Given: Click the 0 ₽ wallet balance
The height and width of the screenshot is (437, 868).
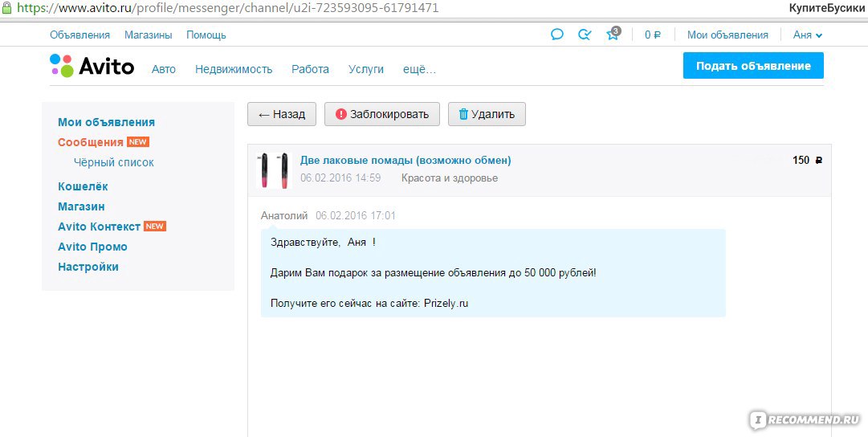Looking at the screenshot, I should (652, 35).
